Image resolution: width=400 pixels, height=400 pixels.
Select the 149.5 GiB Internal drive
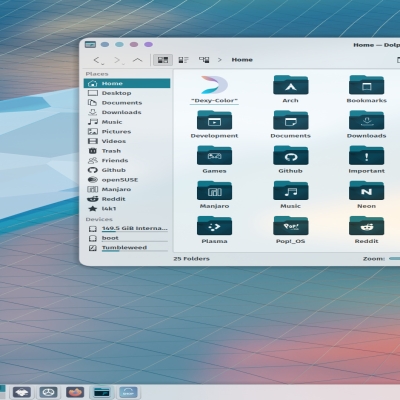coord(127,229)
